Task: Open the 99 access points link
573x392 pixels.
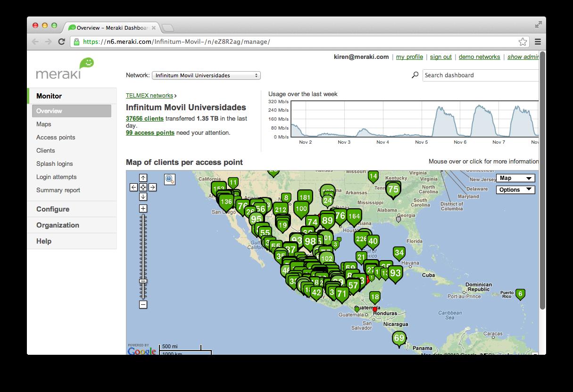Action: (150, 133)
